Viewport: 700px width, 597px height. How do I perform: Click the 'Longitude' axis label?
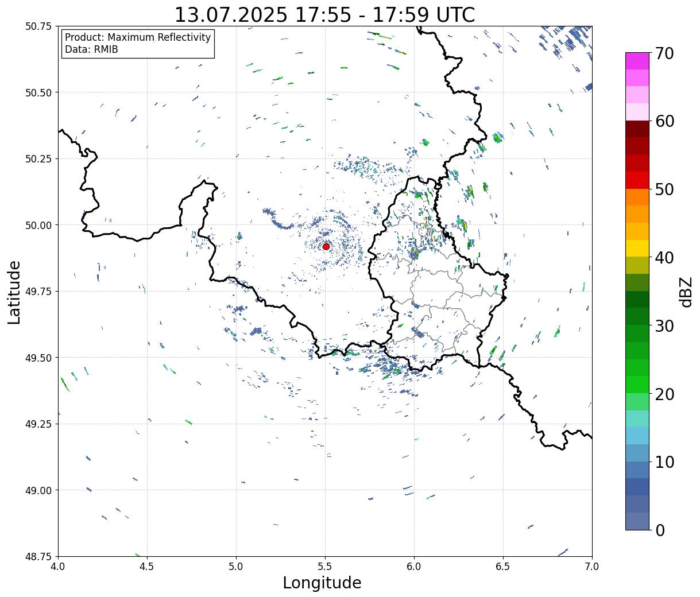click(322, 583)
